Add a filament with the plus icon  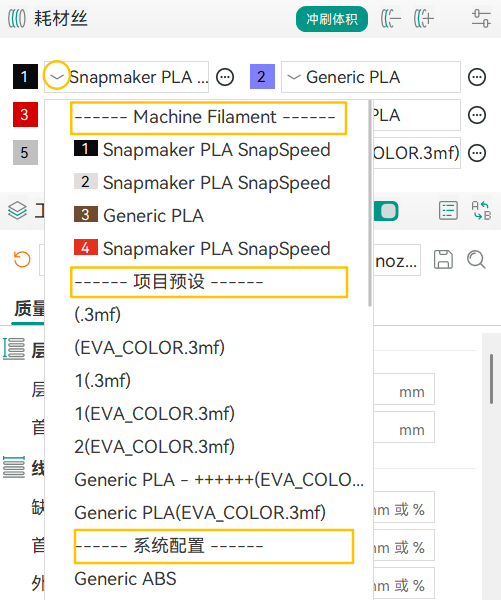tap(424, 19)
